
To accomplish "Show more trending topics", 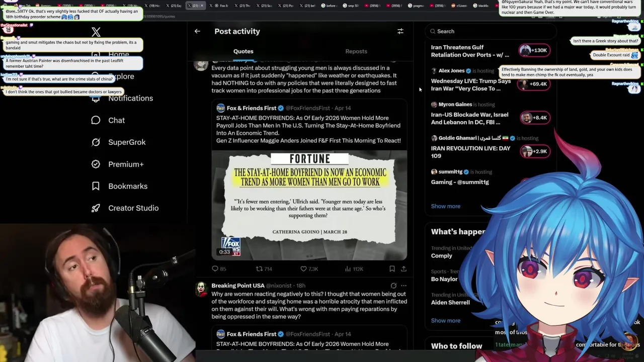I will click(446, 321).
